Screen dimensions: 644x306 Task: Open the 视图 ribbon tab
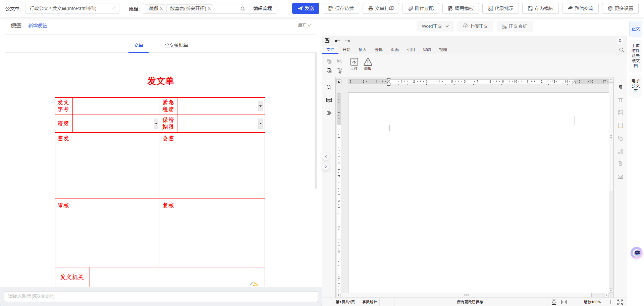tap(443, 50)
